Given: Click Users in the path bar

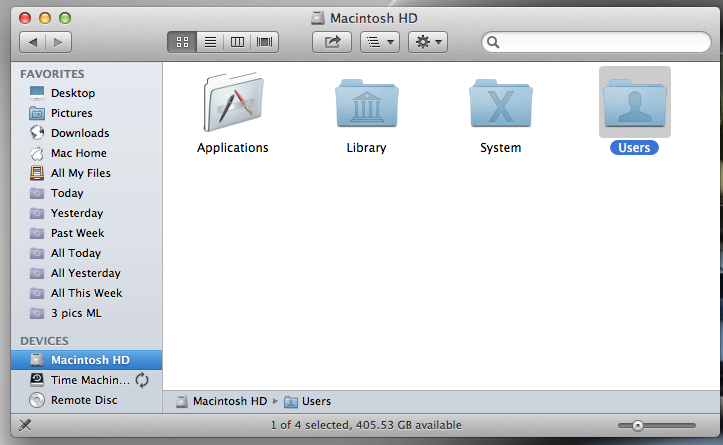Looking at the screenshot, I should click(x=308, y=402).
